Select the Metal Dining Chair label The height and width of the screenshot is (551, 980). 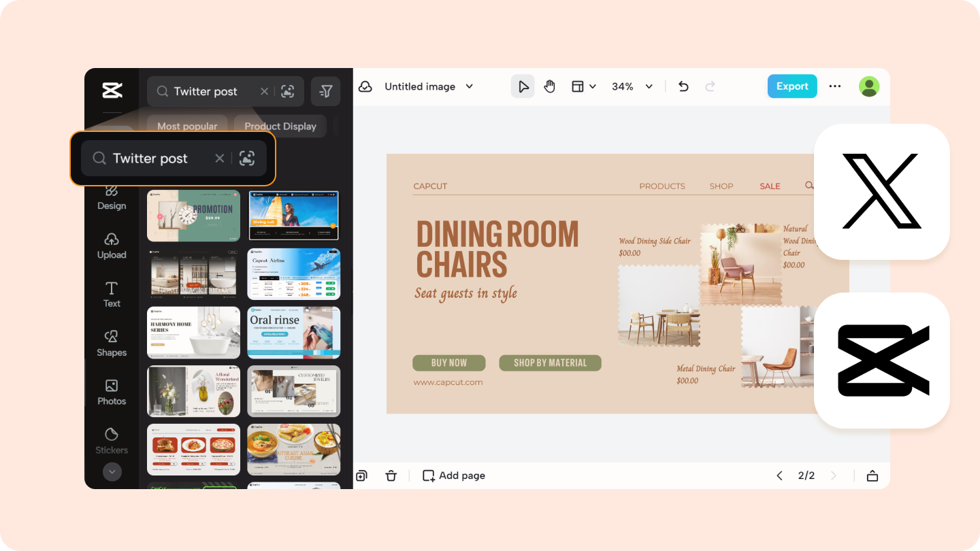(x=706, y=374)
